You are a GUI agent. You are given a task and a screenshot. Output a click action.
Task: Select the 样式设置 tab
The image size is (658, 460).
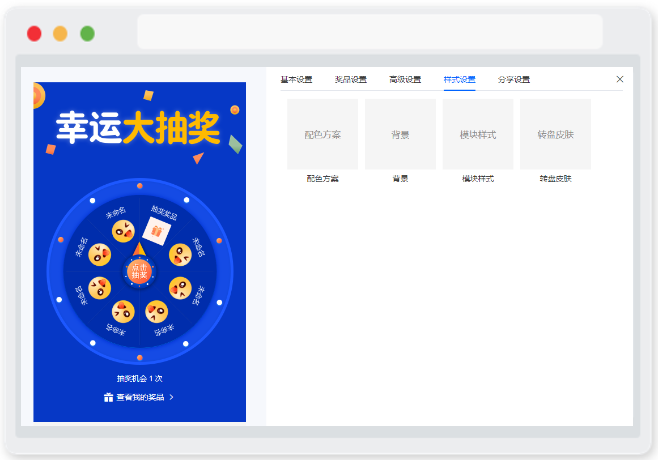pos(460,79)
